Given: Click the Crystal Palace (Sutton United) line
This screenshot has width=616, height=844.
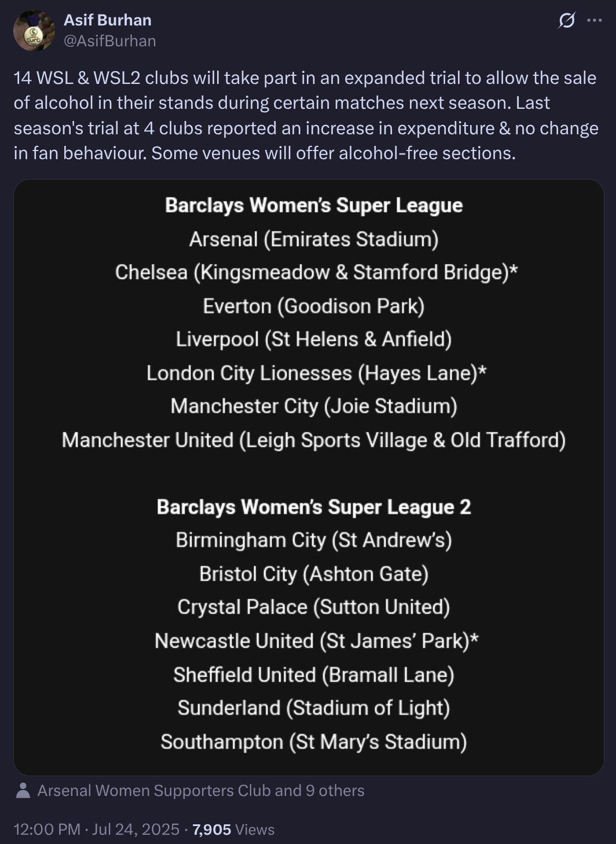Looking at the screenshot, I should [x=314, y=607].
